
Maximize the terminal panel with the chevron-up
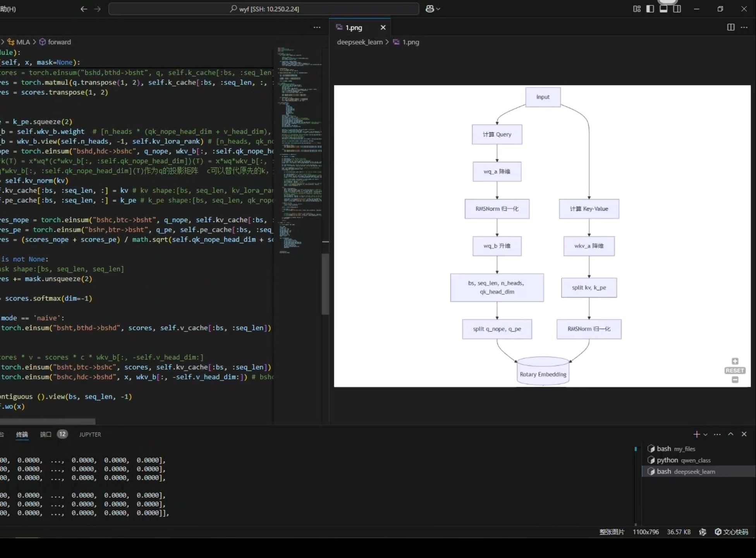click(x=730, y=434)
